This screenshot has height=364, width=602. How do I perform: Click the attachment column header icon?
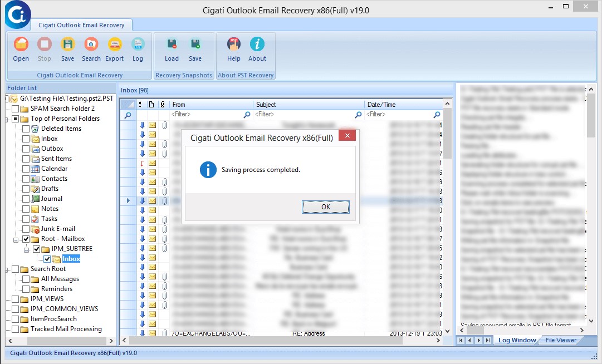click(163, 104)
